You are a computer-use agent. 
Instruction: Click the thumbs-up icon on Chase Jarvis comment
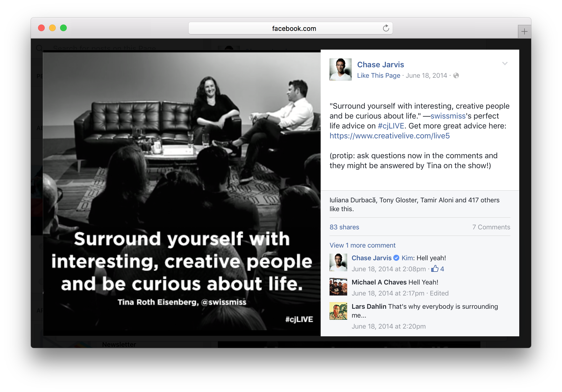point(435,269)
